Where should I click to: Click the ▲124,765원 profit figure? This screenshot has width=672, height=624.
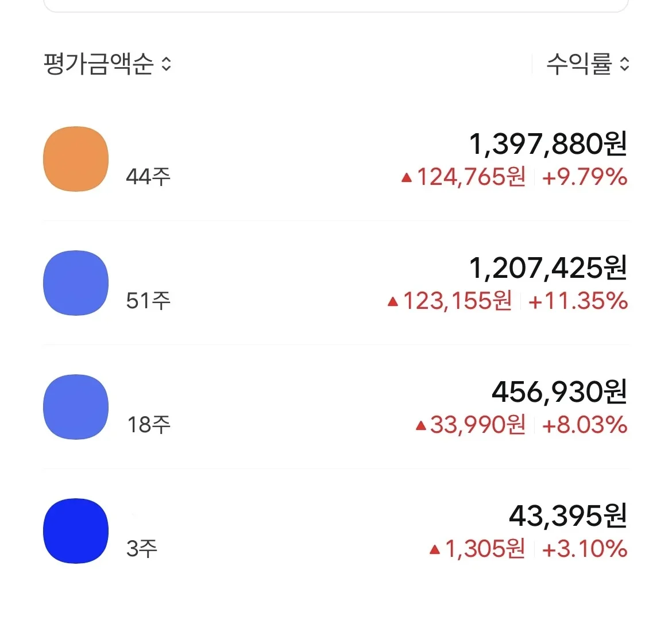point(464,177)
